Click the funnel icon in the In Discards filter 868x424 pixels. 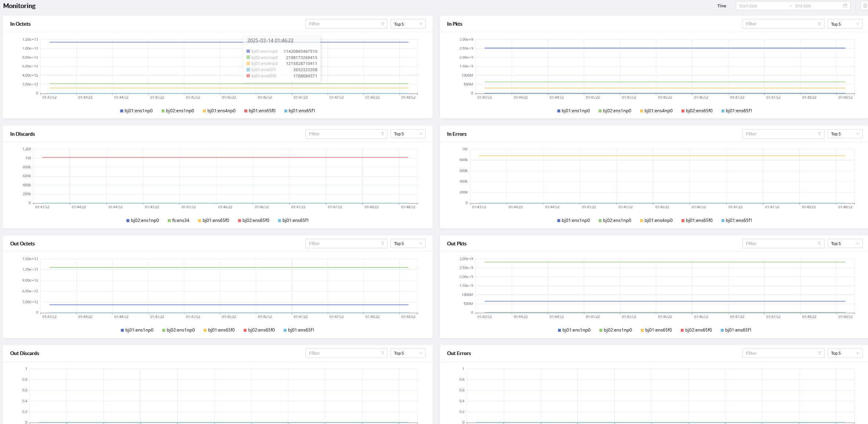pyautogui.click(x=382, y=134)
